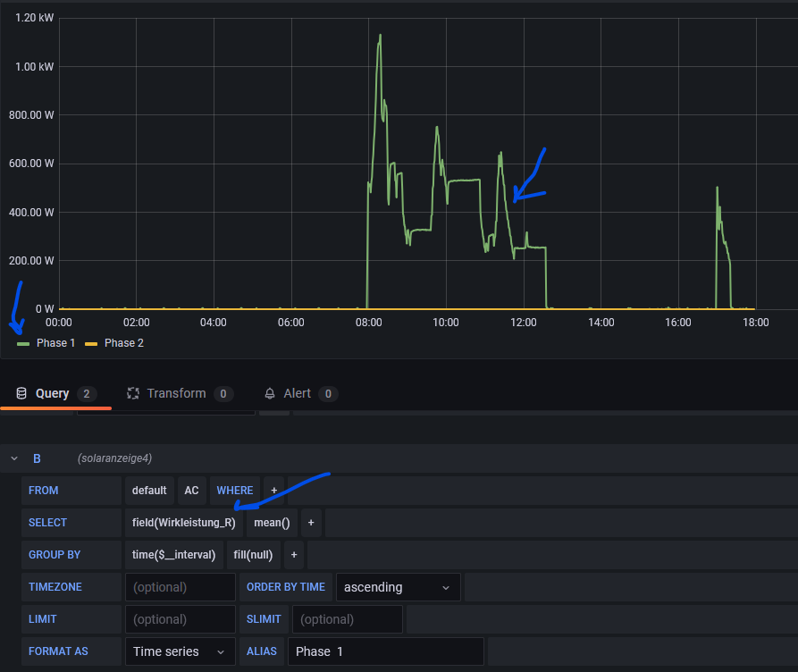Open color picker for Phase 1 green swatch

pyautogui.click(x=23, y=343)
